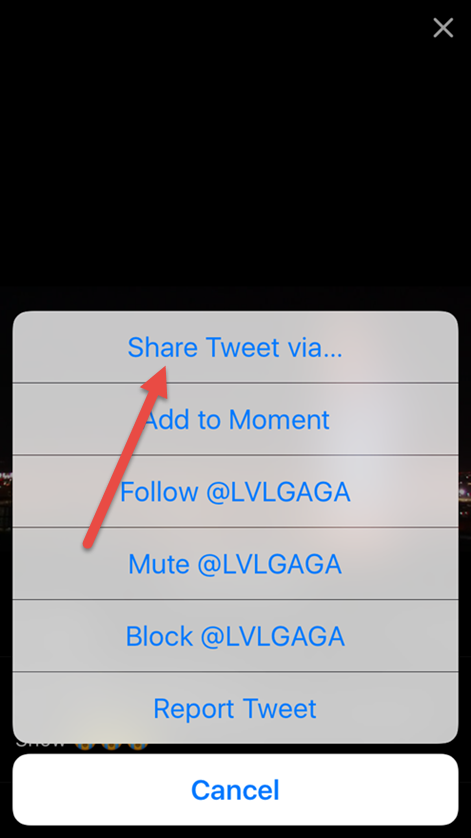Report this tweet
The width and height of the screenshot is (471, 838).
235,708
